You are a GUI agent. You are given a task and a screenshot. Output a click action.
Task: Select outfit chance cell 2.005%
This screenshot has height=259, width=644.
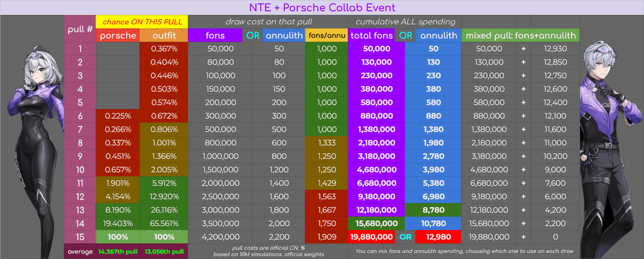point(164,170)
